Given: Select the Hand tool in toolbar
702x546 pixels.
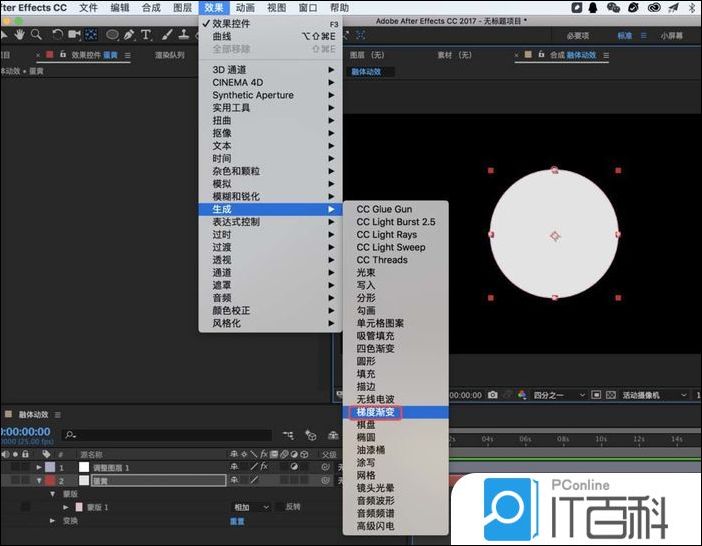Looking at the screenshot, I should coord(21,34).
